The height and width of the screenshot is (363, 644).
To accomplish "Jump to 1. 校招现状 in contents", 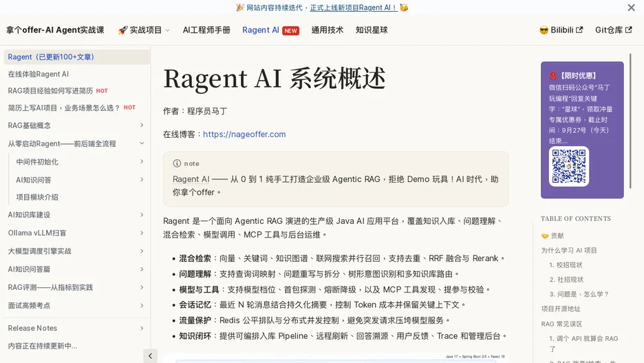I will coord(566,265).
